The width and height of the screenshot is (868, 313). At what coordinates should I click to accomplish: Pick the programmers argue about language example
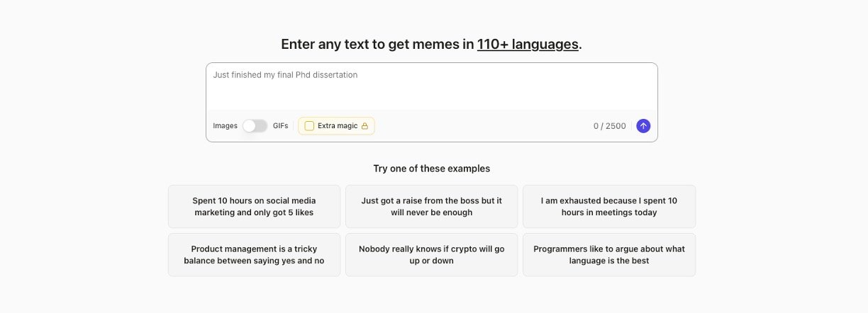coord(608,255)
